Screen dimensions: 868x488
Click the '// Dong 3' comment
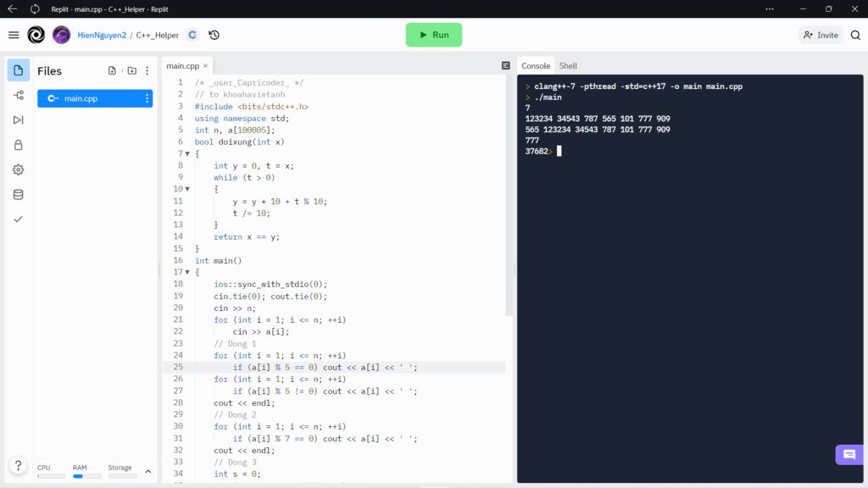[235, 463]
